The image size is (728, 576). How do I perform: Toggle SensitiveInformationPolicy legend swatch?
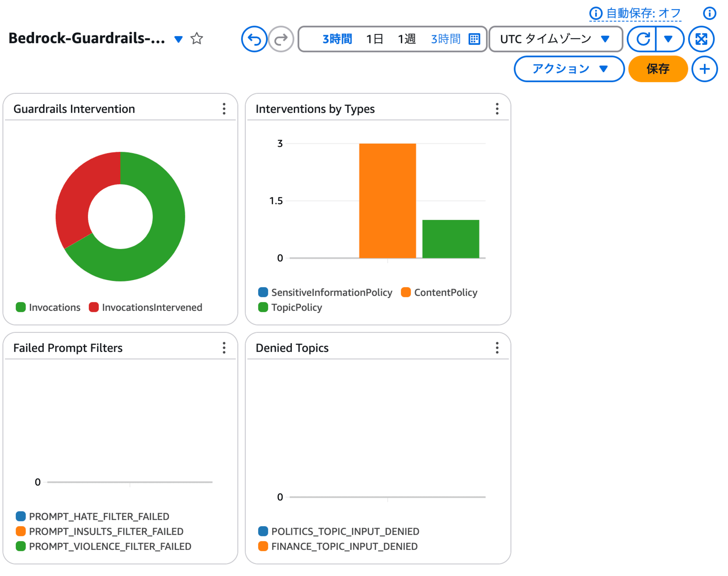pos(263,292)
